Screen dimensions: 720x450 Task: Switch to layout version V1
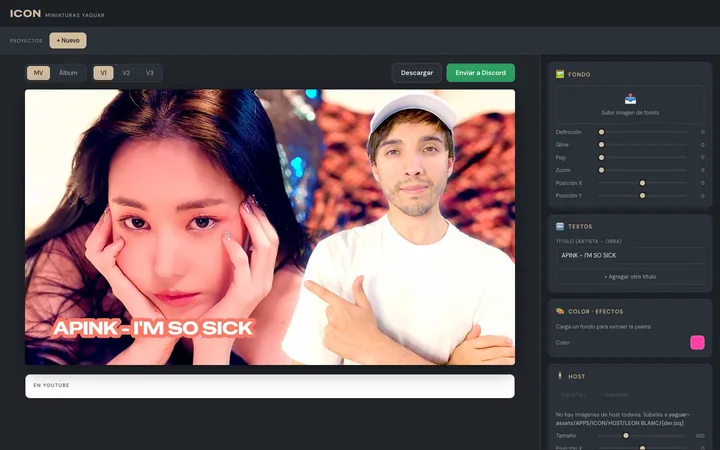click(103, 73)
